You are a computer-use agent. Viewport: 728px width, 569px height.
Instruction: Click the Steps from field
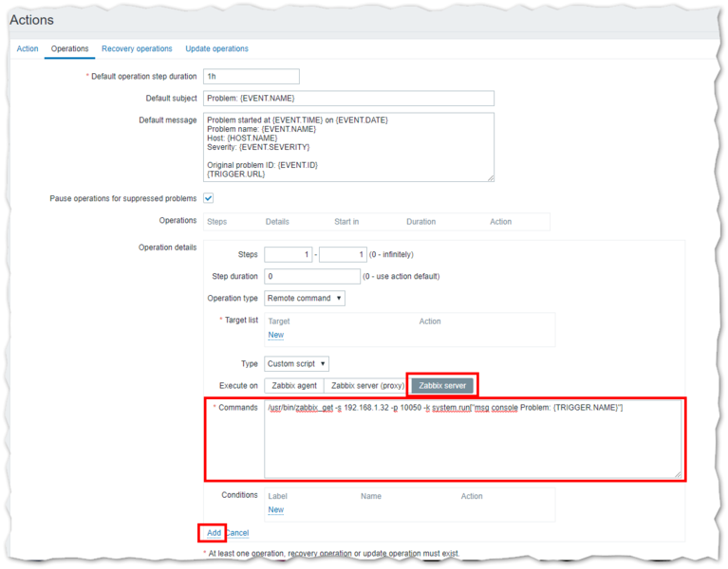coord(288,255)
